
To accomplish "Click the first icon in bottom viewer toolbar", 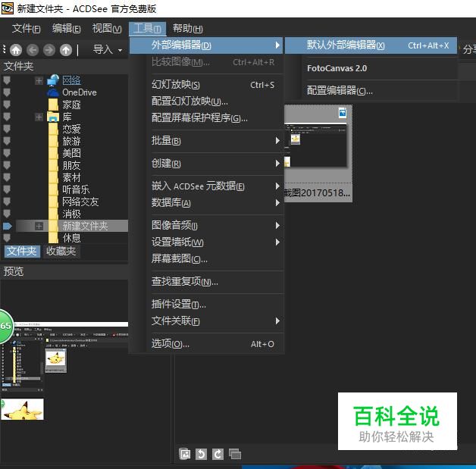I will (x=185, y=454).
